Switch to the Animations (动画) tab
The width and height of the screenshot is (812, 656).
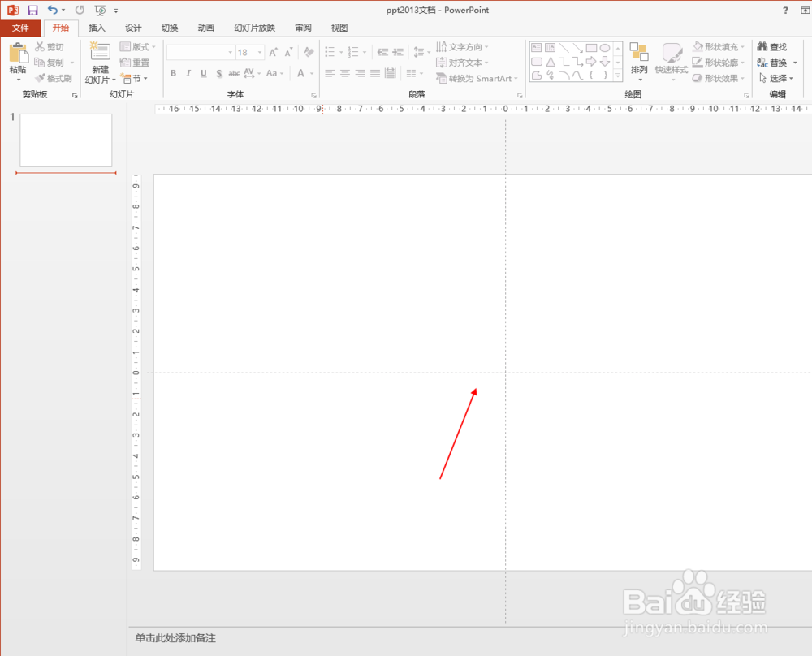click(x=205, y=28)
